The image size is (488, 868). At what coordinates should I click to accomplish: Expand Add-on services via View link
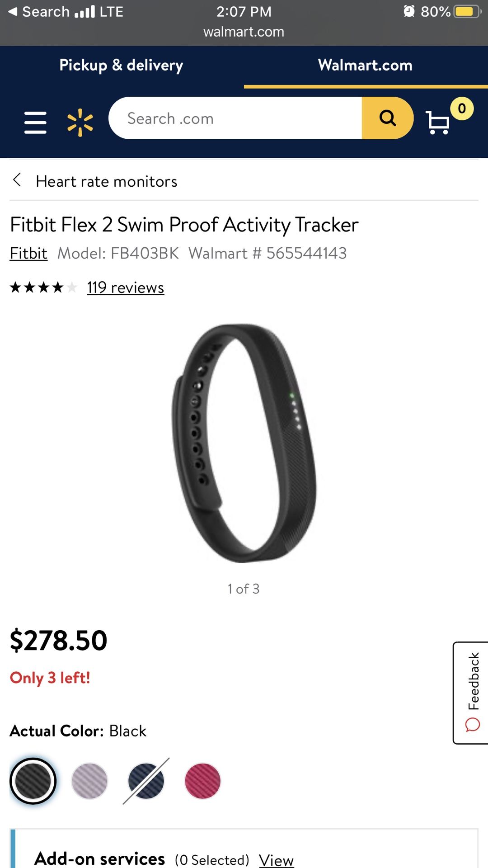276,859
